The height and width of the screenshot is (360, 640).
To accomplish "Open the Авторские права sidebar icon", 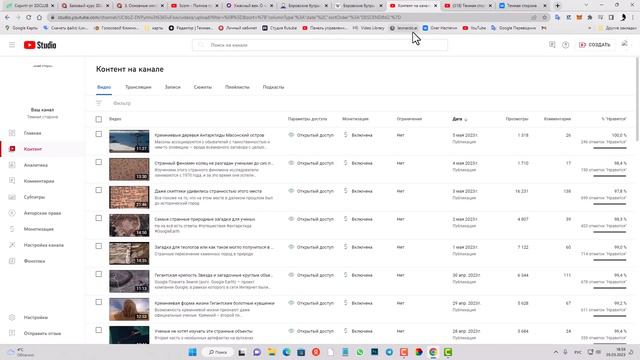I will tap(12, 213).
